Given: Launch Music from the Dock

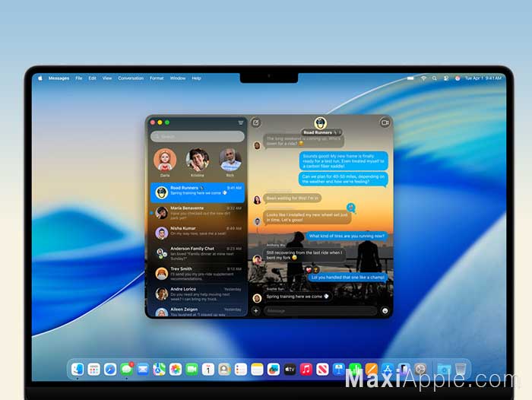Looking at the screenshot, I should click(306, 369).
